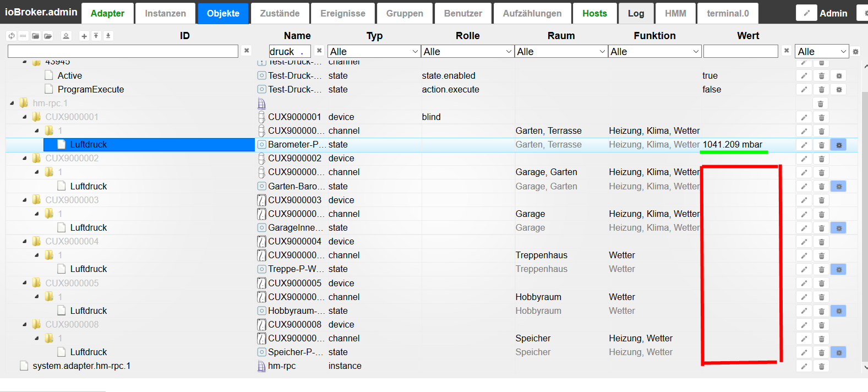Viewport: 868px width, 392px height.
Task: Edit the Barometer-P Luftdruck state with pencil icon
Action: pyautogui.click(x=804, y=145)
